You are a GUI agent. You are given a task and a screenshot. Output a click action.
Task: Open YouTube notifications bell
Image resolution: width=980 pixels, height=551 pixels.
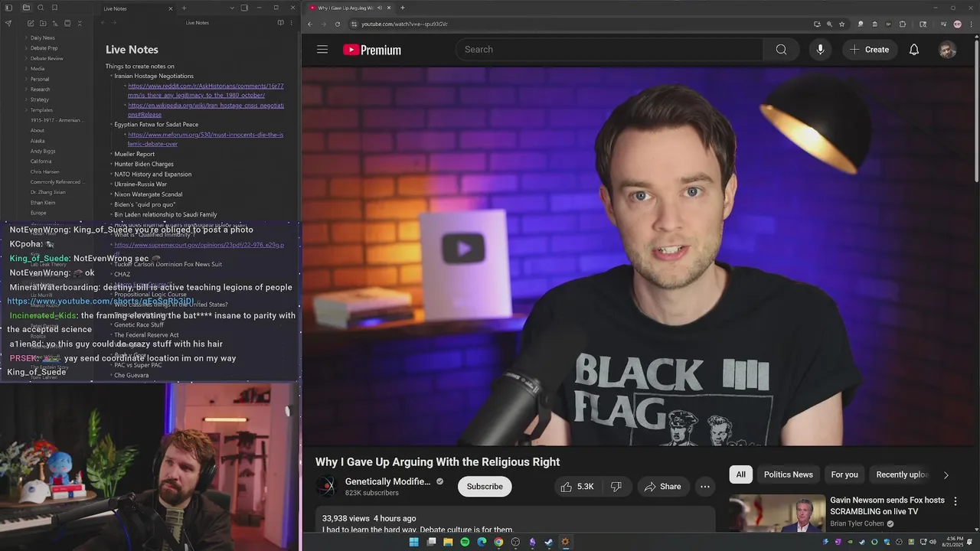coord(914,50)
